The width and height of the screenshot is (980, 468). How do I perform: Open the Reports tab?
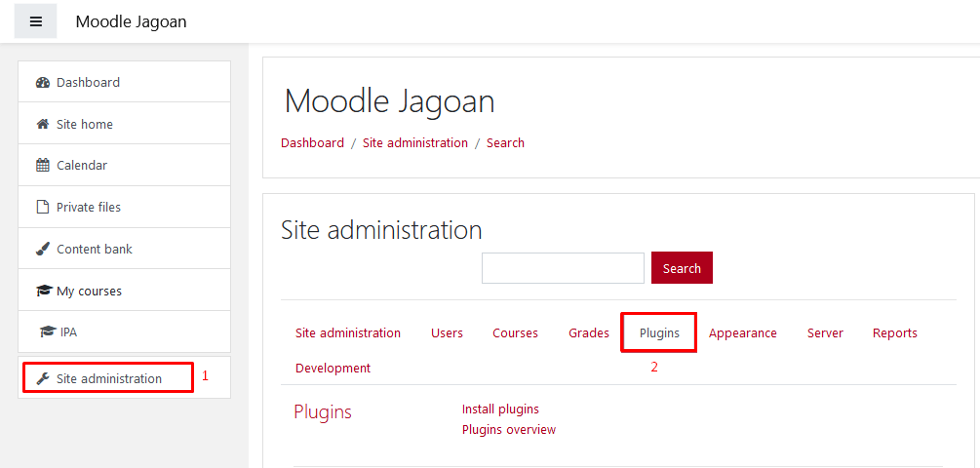[x=894, y=333]
